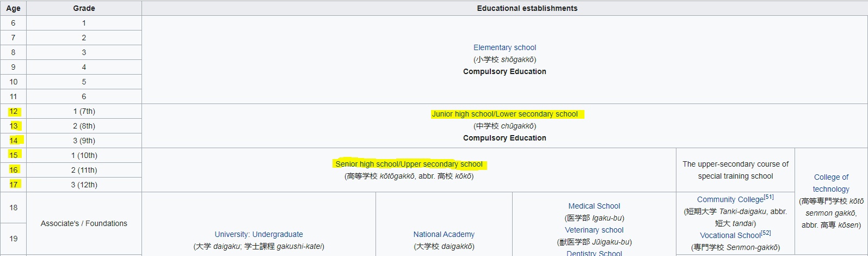Viewport: 868px width, 256px height.
Task: Click the National Academy link
Action: pos(444,234)
